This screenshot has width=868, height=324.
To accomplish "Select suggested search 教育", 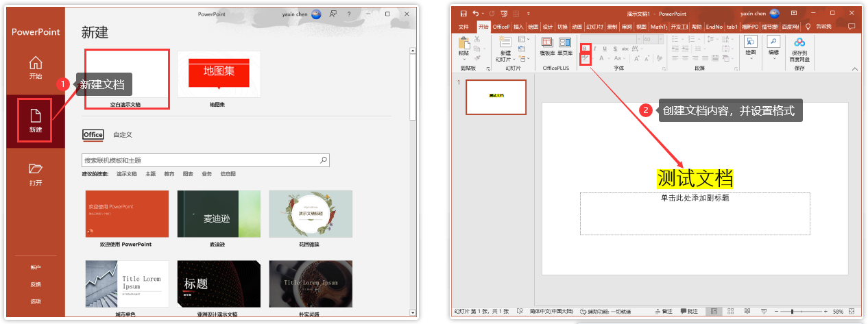I will tap(169, 174).
